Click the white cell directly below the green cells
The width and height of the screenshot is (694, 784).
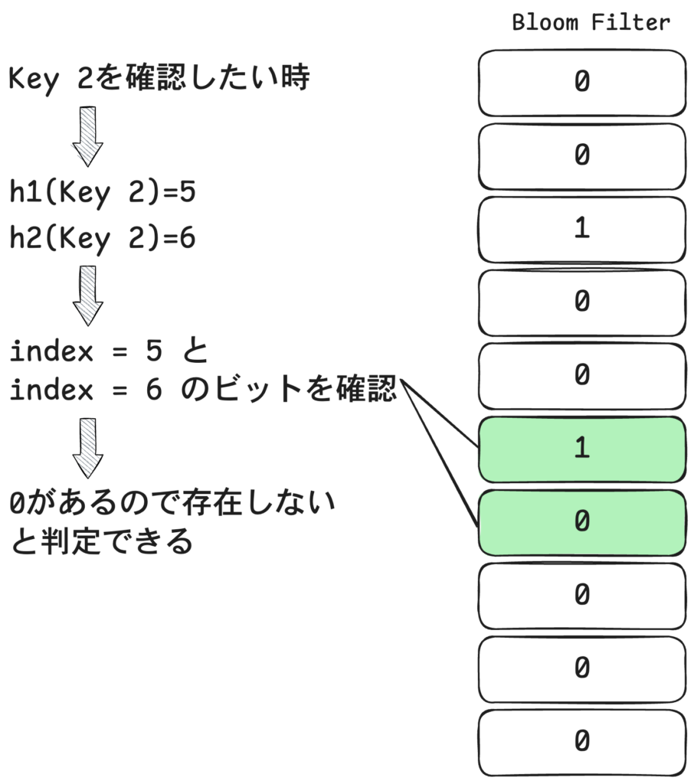click(x=581, y=596)
